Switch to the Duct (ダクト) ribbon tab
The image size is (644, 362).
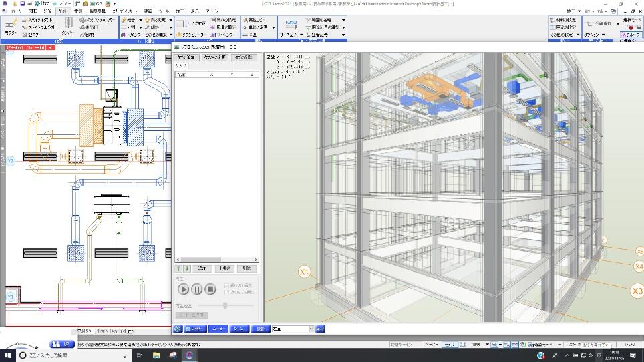tap(63, 11)
